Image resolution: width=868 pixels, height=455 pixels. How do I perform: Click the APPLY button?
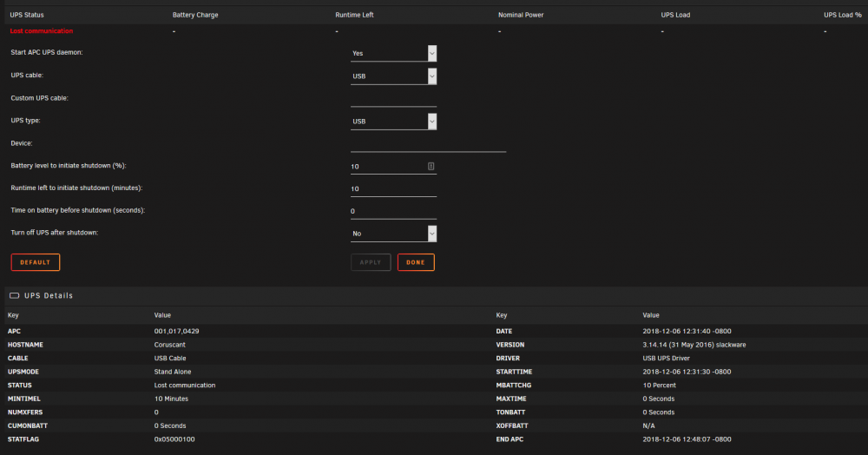pos(371,262)
